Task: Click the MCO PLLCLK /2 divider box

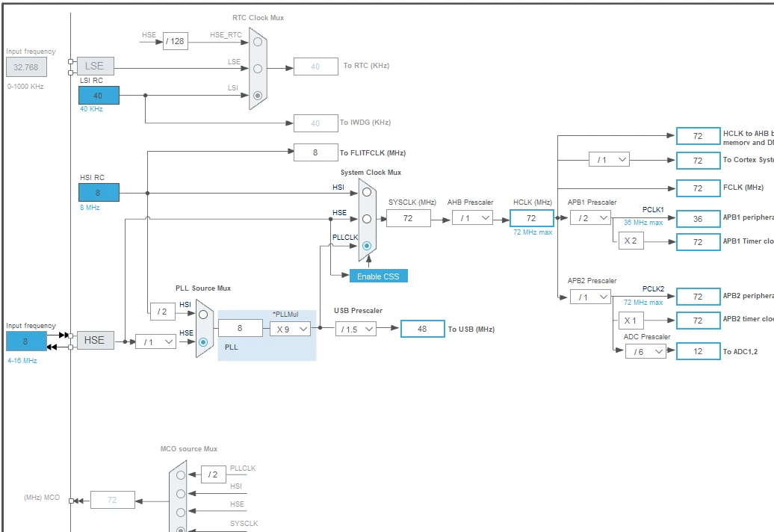Action: (x=213, y=474)
